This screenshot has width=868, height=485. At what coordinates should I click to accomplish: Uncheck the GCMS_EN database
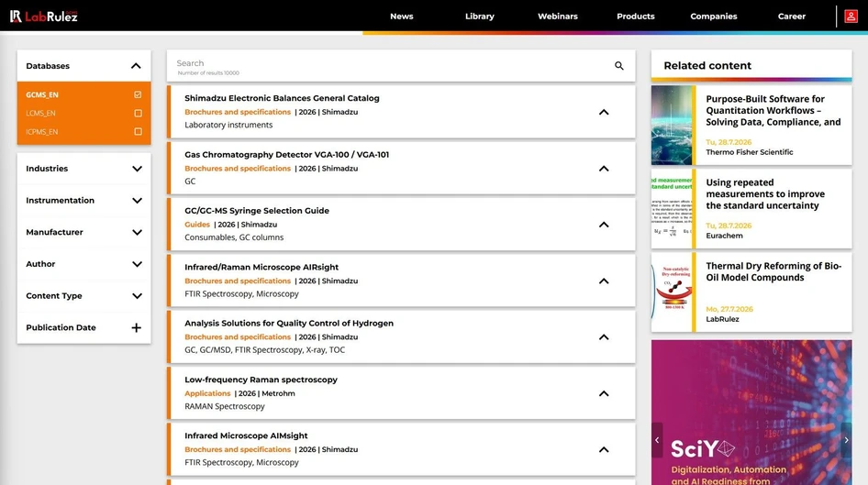coord(138,94)
